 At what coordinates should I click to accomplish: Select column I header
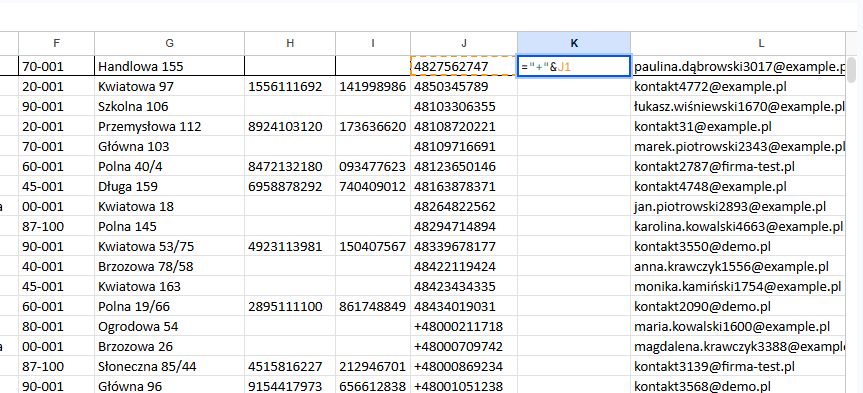coord(373,43)
